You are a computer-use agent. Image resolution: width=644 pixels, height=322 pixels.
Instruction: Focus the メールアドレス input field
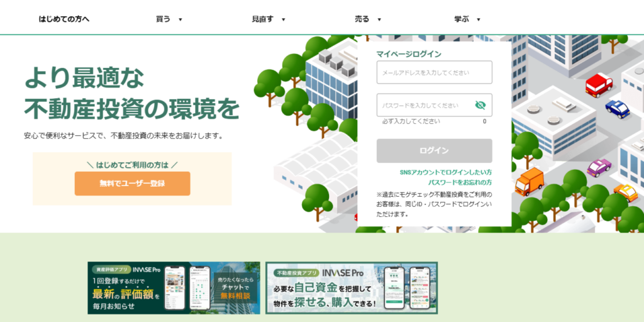coord(434,72)
